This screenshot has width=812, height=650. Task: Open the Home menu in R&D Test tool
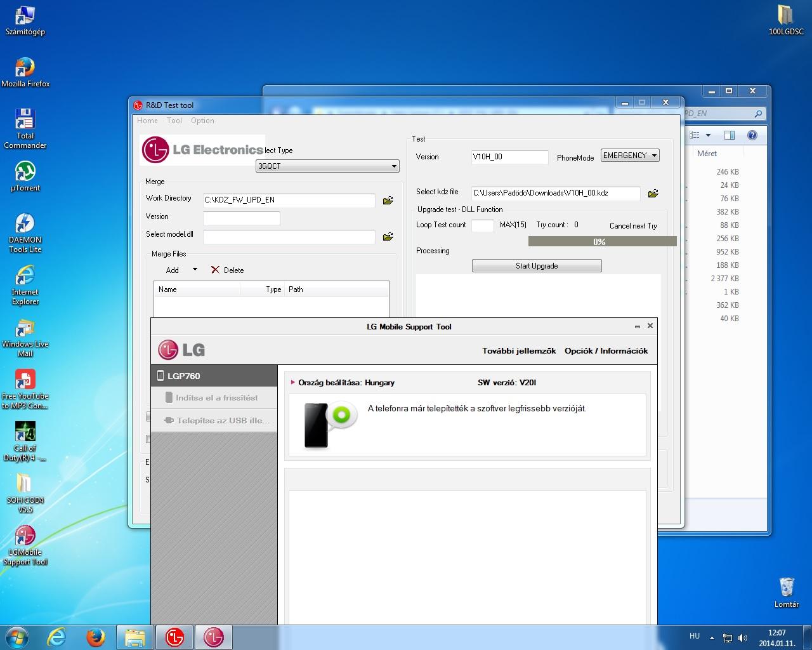tap(147, 121)
